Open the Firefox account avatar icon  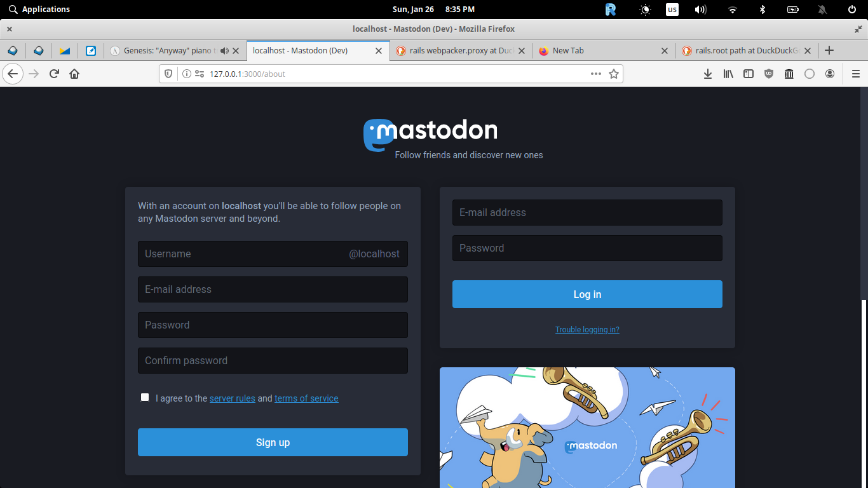[830, 74]
